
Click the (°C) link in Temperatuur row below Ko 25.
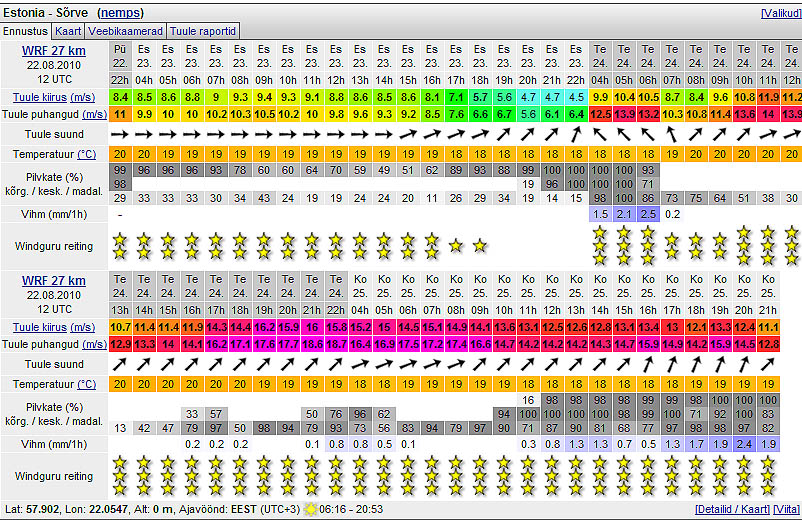tap(86, 384)
